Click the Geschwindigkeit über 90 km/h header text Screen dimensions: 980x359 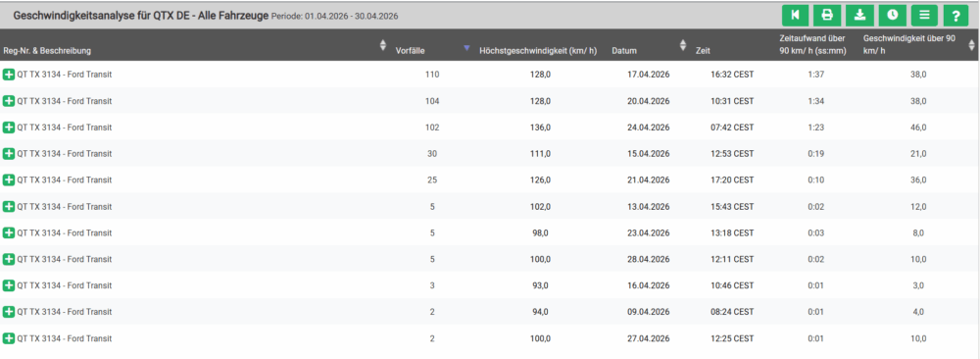(909, 44)
